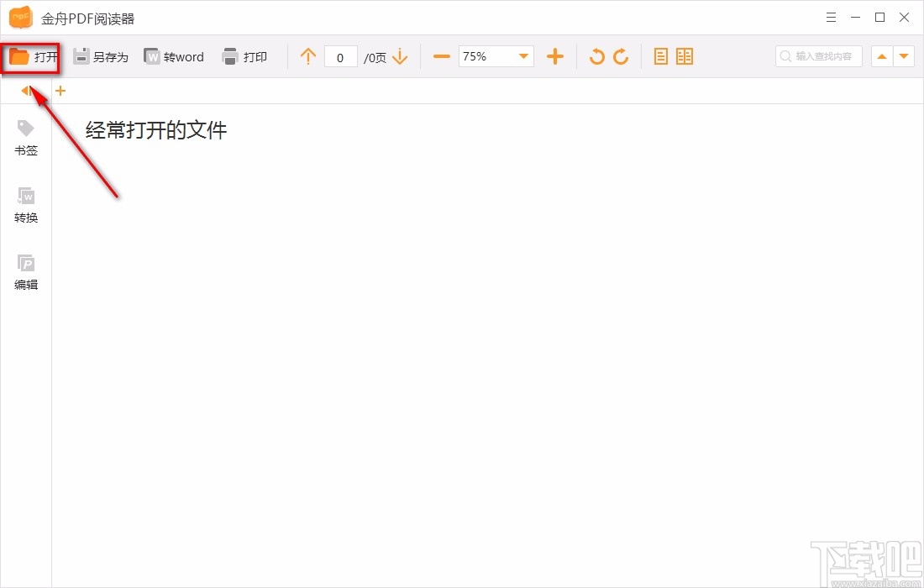This screenshot has width=924, height=588.
Task: Enable double page view mode
Action: click(x=685, y=55)
